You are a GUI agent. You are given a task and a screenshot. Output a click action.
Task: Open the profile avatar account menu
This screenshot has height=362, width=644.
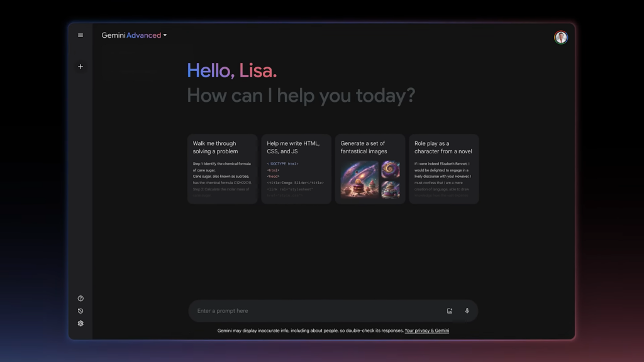pos(560,37)
